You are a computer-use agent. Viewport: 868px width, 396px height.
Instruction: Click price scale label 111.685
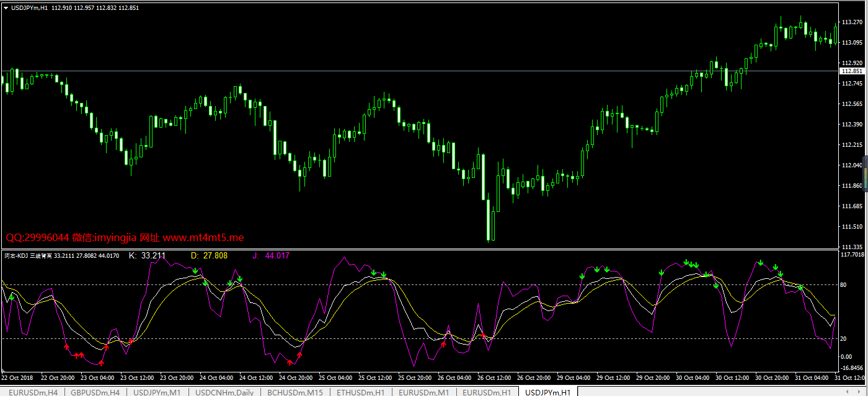click(852, 206)
